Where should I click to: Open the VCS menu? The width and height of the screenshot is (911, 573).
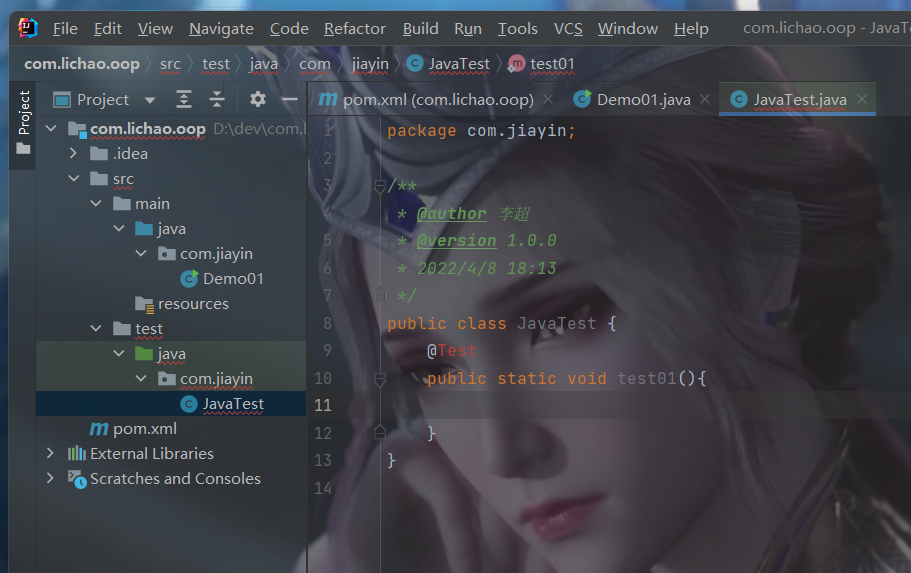(568, 28)
